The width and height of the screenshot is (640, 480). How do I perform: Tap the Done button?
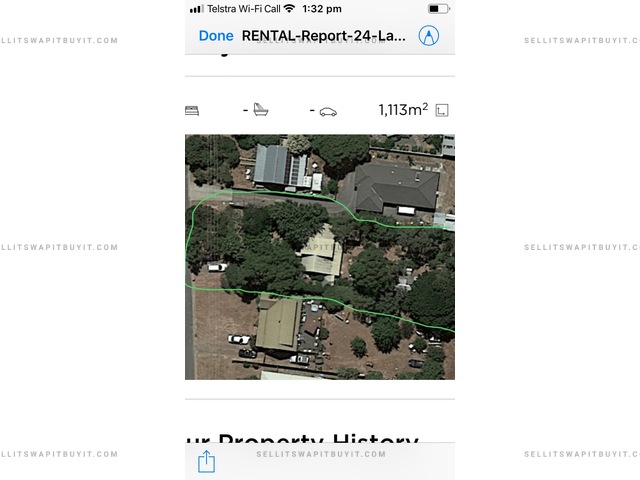[x=216, y=36]
